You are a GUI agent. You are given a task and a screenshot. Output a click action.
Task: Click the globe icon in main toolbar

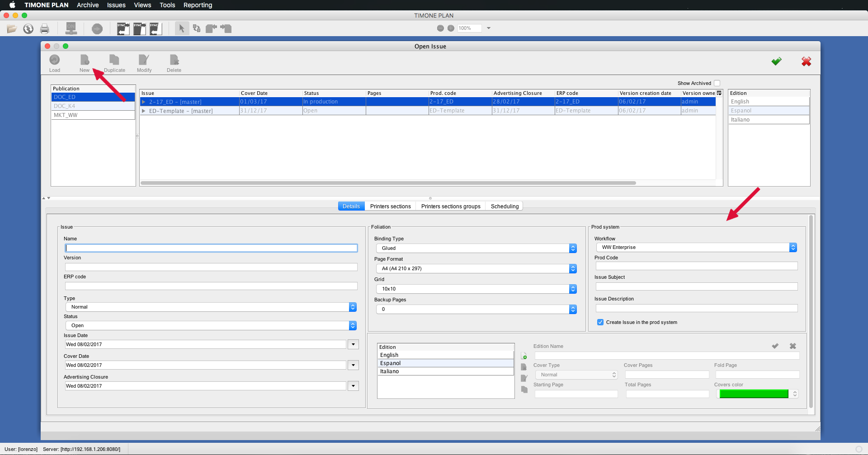point(28,29)
